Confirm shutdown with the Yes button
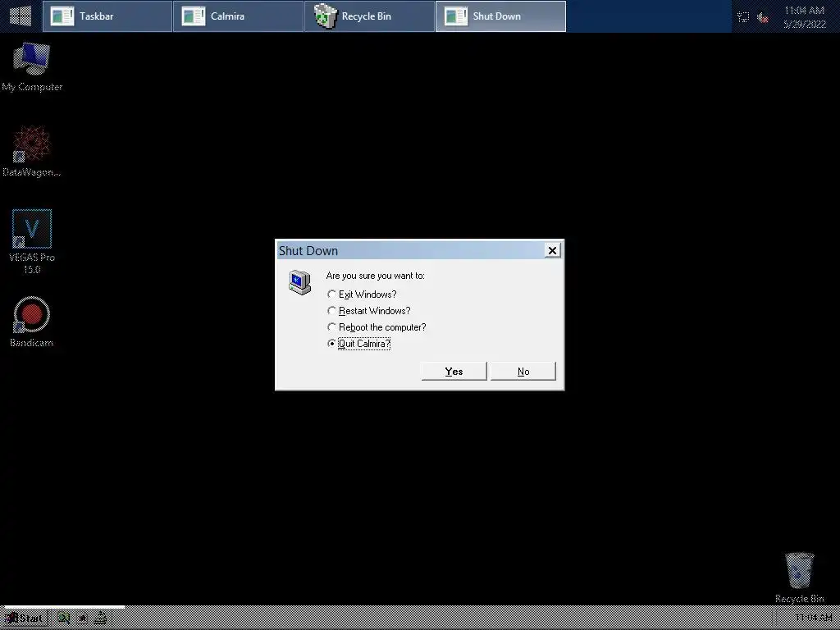The height and width of the screenshot is (630, 840). coord(454,372)
